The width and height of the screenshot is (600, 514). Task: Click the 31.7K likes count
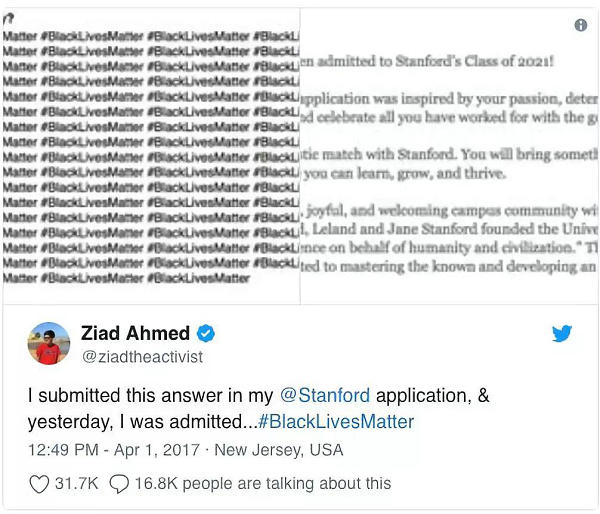tap(77, 483)
